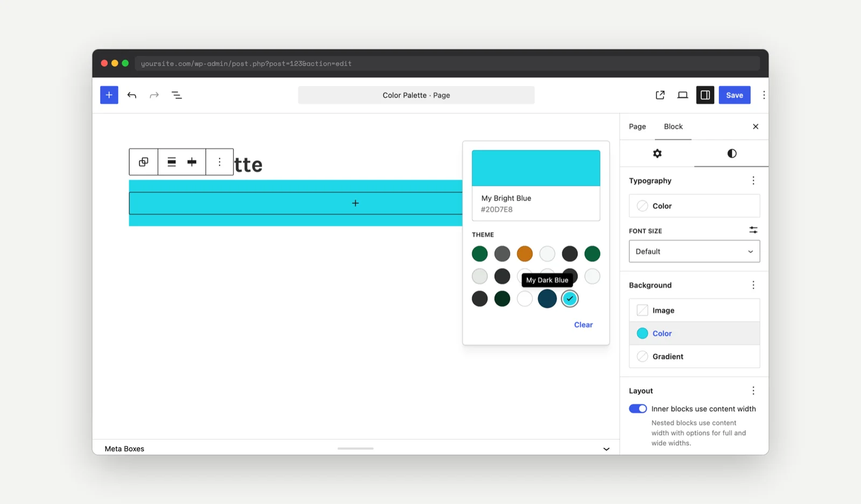
Task: Click the browser URL address bar
Action: (447, 63)
